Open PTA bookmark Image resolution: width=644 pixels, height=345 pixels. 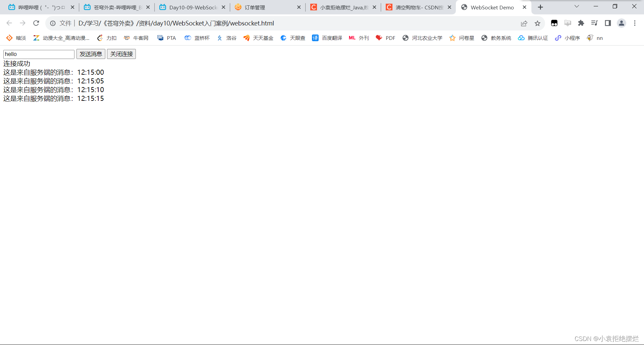pyautogui.click(x=166, y=38)
